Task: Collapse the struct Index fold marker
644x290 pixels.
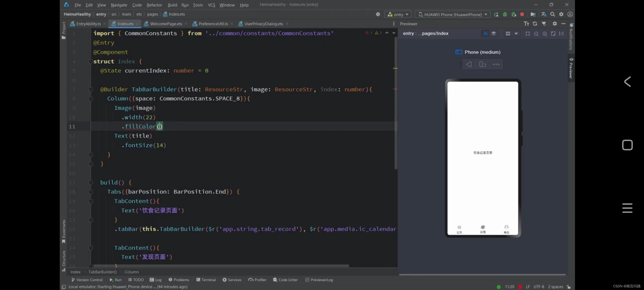Action: point(91,62)
